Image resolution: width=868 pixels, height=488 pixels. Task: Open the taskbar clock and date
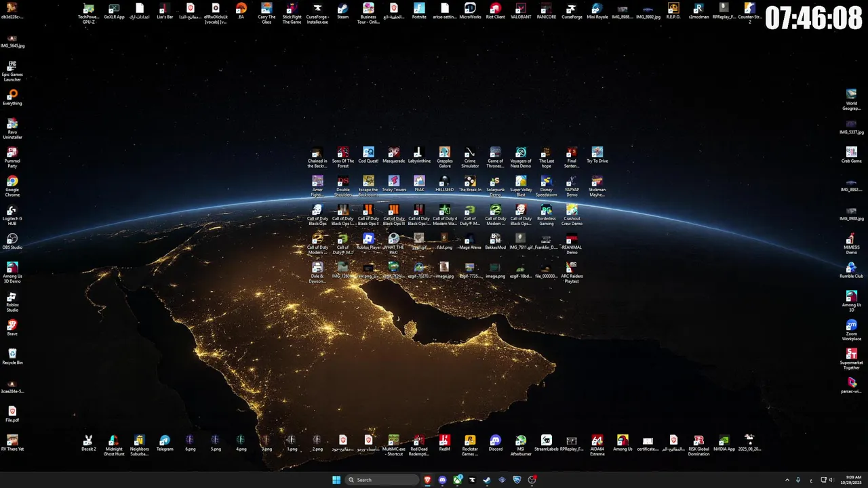tap(850, 480)
